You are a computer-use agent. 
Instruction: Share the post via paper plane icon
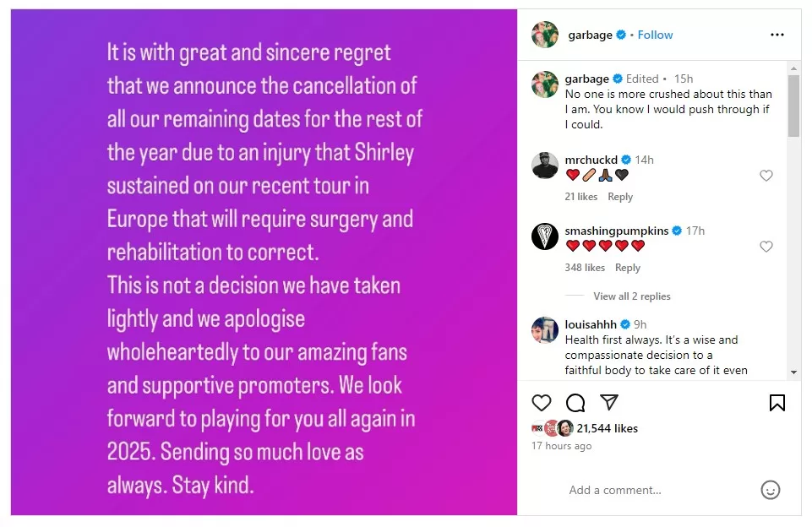[x=608, y=403]
